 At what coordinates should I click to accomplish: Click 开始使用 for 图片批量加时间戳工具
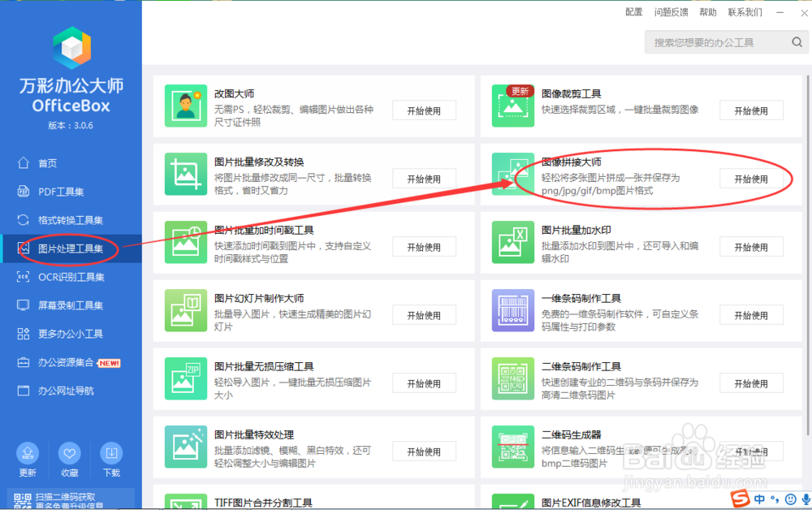424,248
